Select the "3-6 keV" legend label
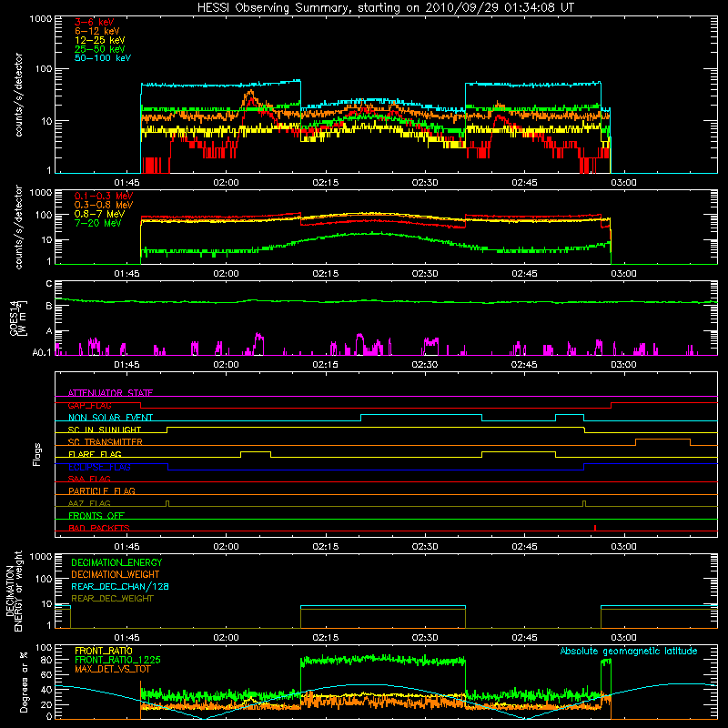 pos(94,22)
